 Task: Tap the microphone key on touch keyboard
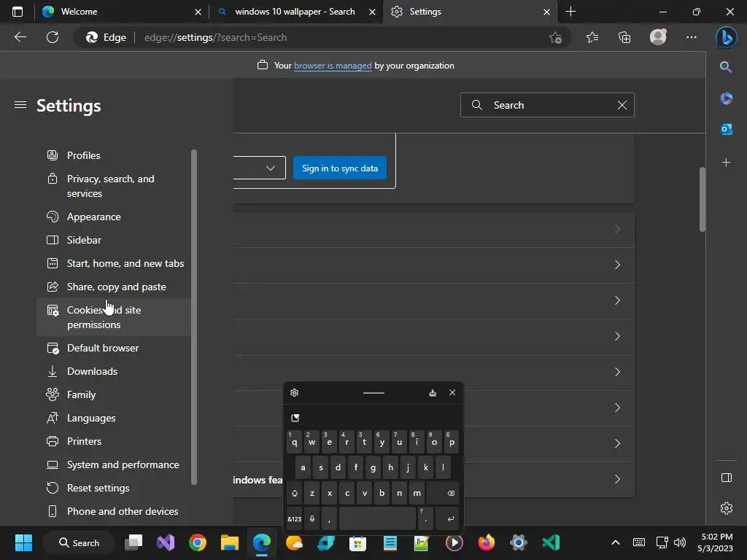click(312, 519)
